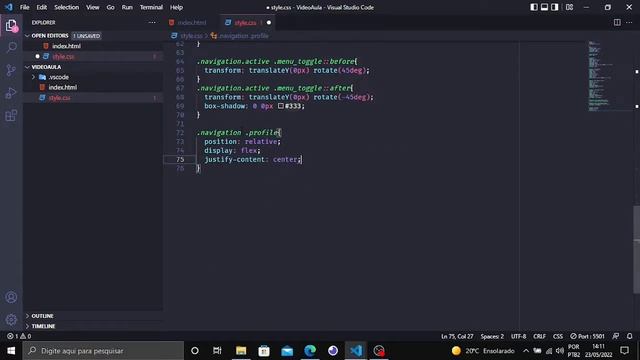Open the View menu

93,7
